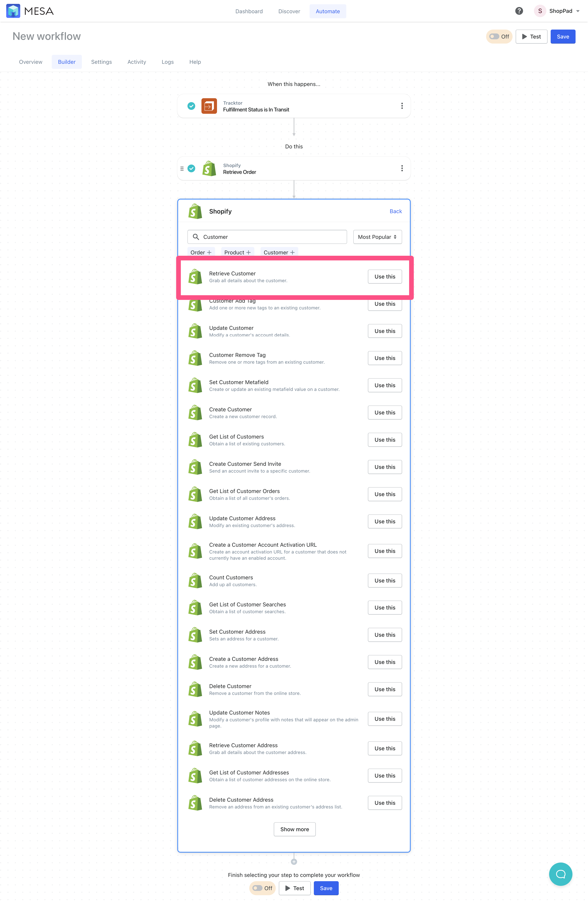Click Use this for Update Customer
Screen dimensions: 588x902
click(385, 331)
